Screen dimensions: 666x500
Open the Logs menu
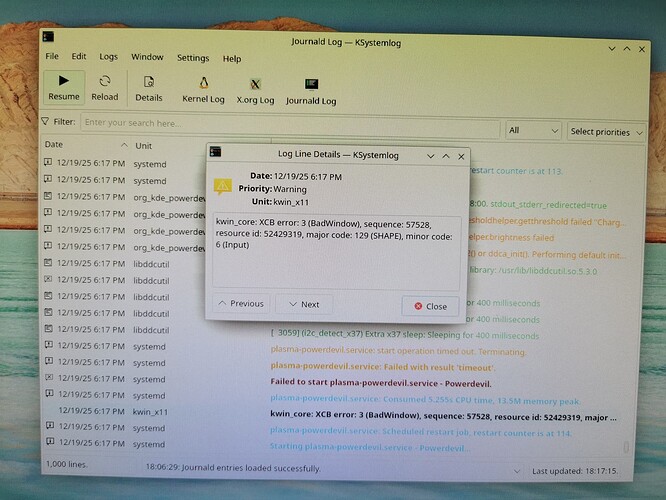click(108, 57)
